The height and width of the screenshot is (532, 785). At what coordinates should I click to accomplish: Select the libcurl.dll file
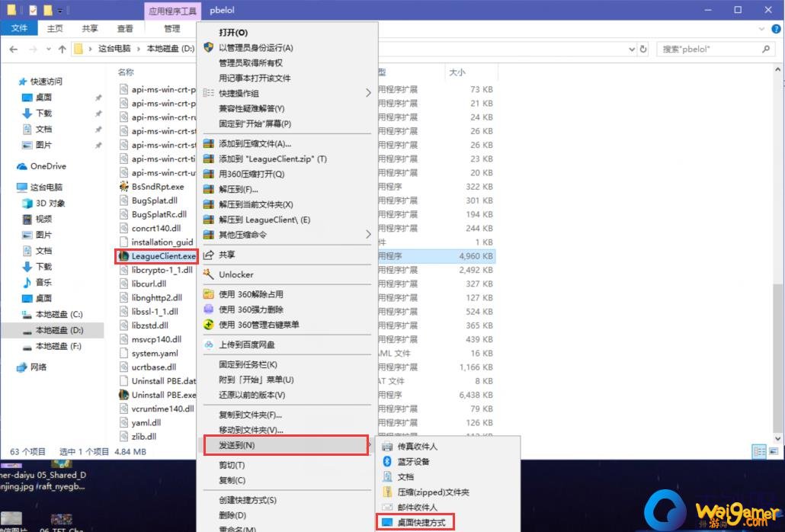click(149, 284)
